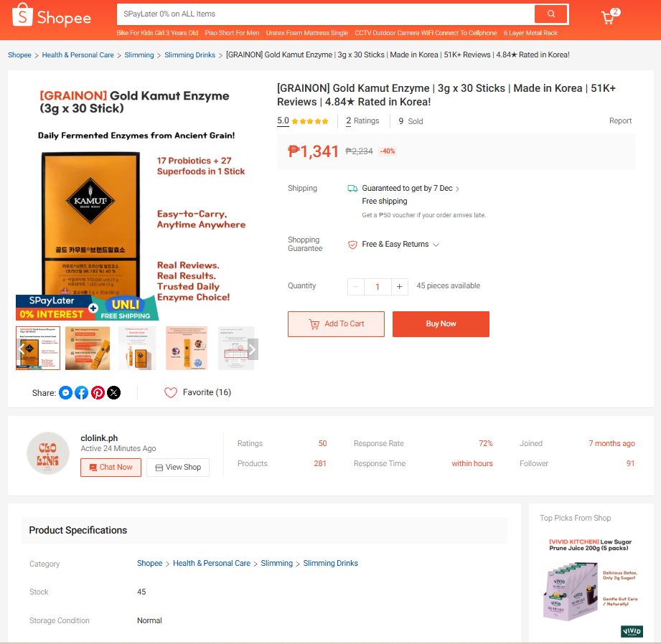Open the shopping cart icon
The height and width of the screenshot is (644, 661).
[x=608, y=17]
